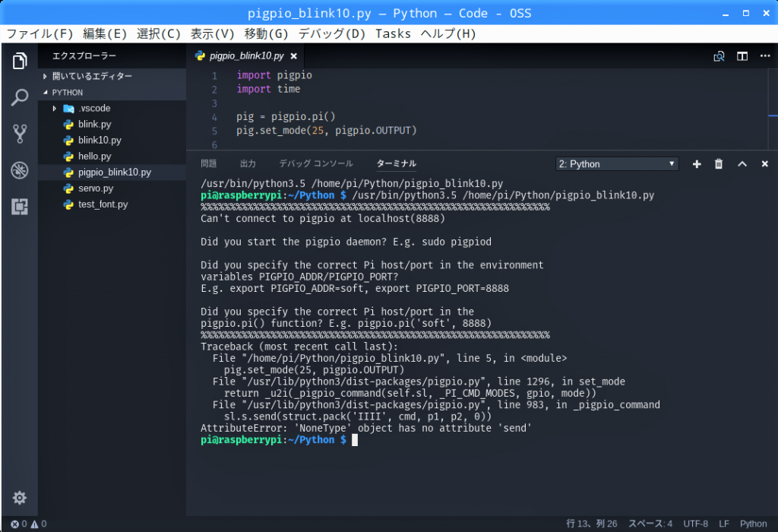Create a new terminal with plus icon

[x=697, y=163]
